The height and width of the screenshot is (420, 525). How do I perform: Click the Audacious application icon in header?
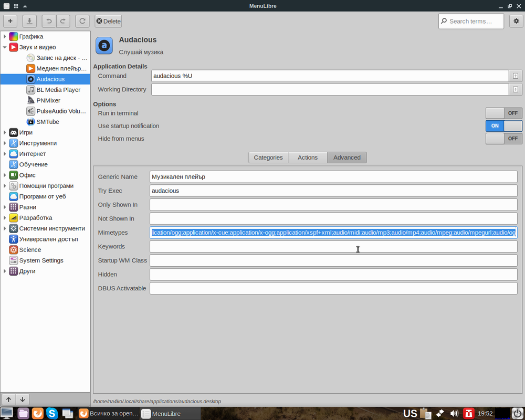[104, 46]
